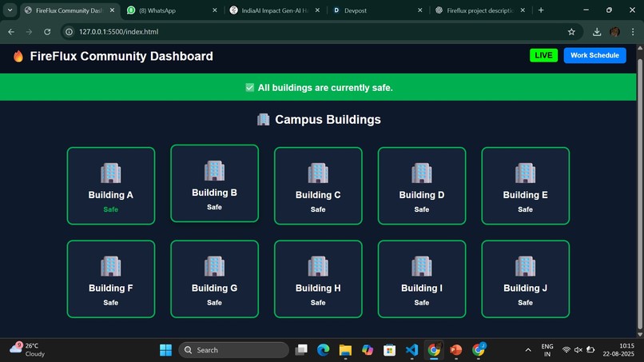Bookmark this page with the star icon

(571, 32)
